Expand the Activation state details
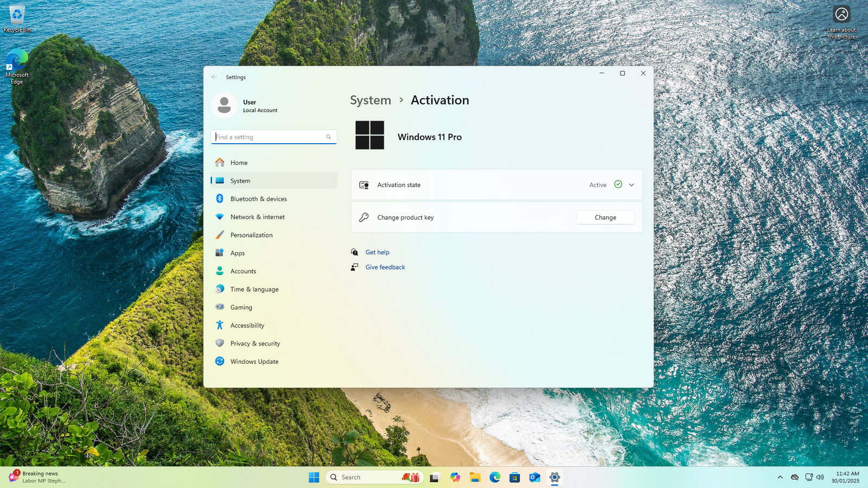This screenshot has width=868, height=488. coord(631,185)
